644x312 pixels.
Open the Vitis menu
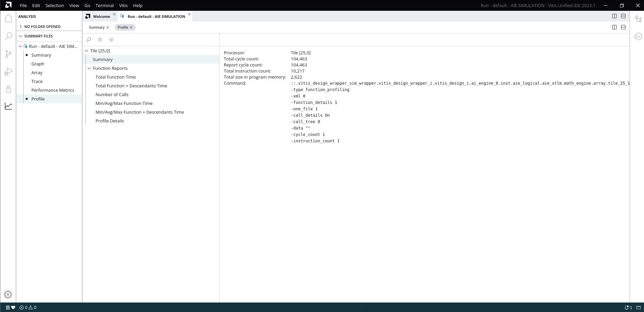click(x=123, y=5)
